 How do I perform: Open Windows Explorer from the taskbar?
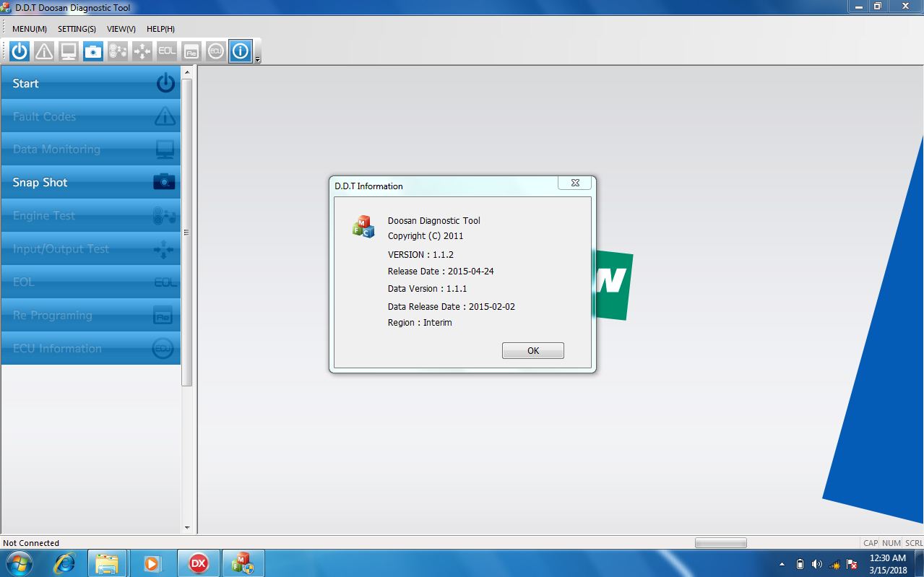107,563
